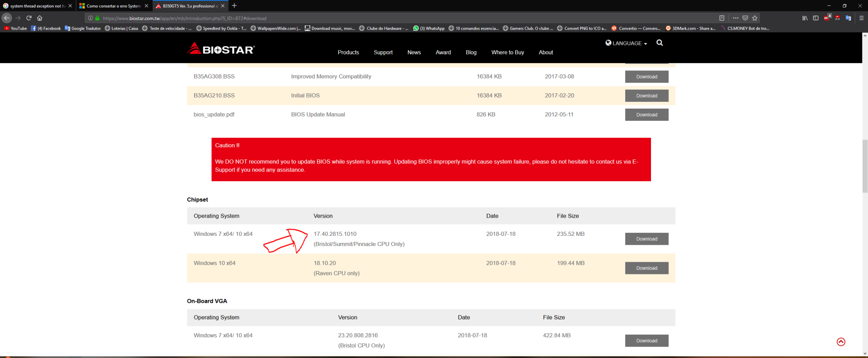Save page to Pocket

(745, 18)
